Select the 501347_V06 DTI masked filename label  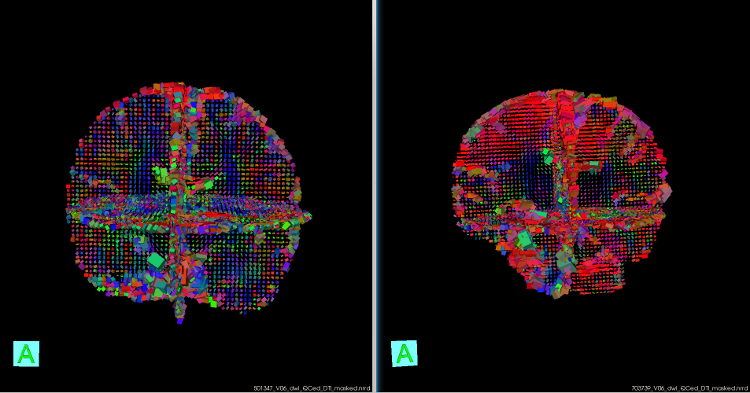(x=312, y=389)
